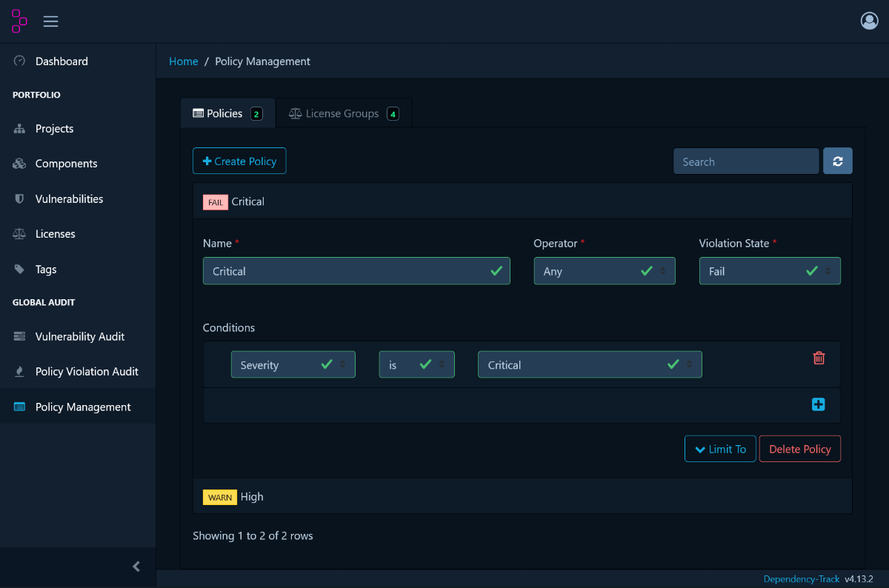Click the Dependency-Track logo
Image resolution: width=889 pixels, height=588 pixels.
point(19,21)
